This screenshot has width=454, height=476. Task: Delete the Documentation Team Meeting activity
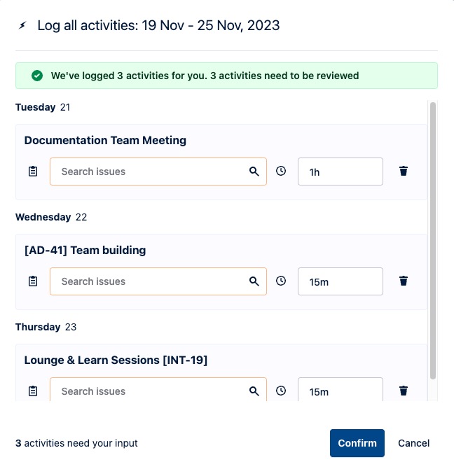[404, 171]
